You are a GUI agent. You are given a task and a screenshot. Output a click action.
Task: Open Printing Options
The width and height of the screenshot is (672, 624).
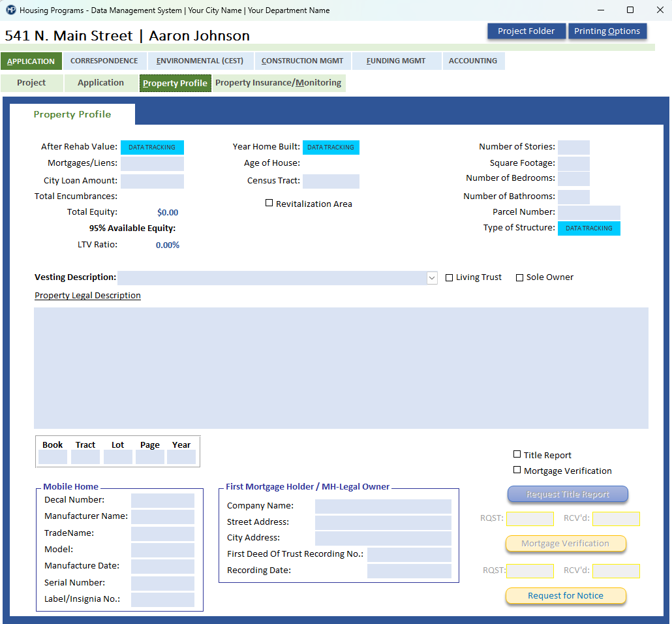coord(607,31)
